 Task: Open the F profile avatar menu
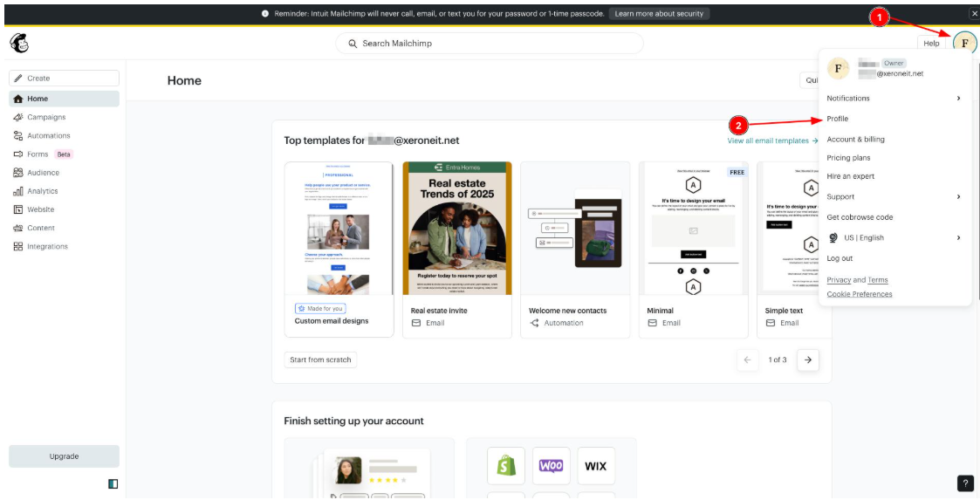click(965, 43)
